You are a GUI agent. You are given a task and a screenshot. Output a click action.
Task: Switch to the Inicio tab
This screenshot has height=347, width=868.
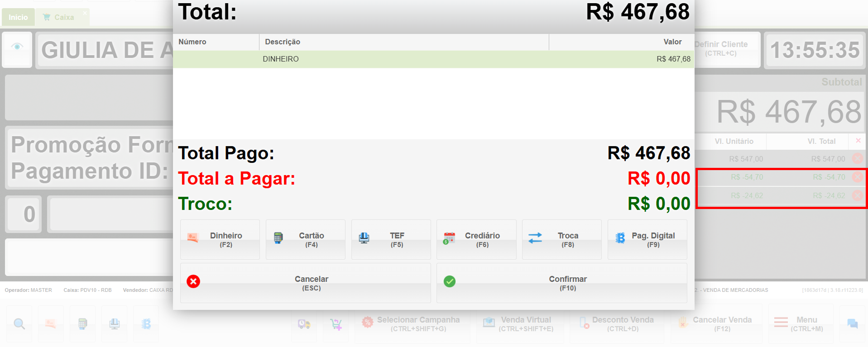point(18,17)
